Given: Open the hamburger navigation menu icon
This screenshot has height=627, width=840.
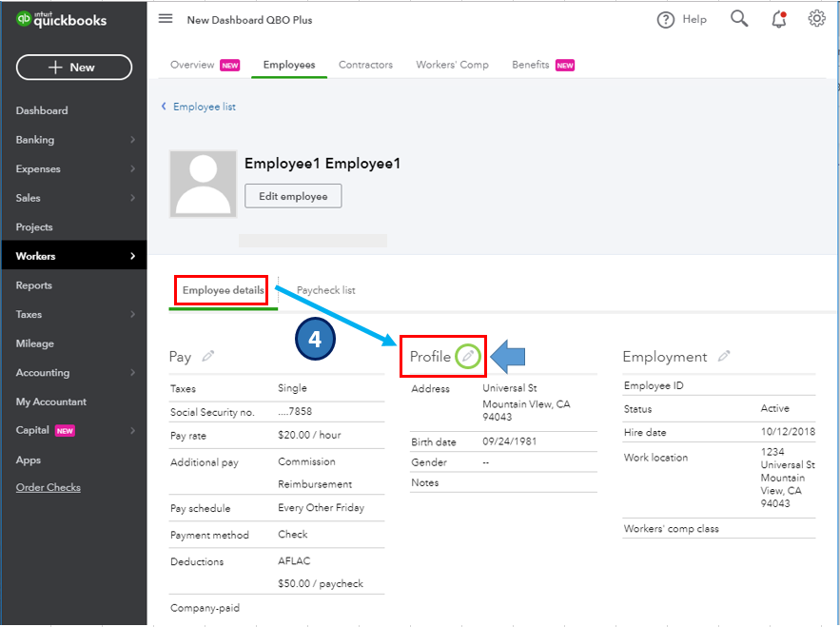Looking at the screenshot, I should click(166, 19).
